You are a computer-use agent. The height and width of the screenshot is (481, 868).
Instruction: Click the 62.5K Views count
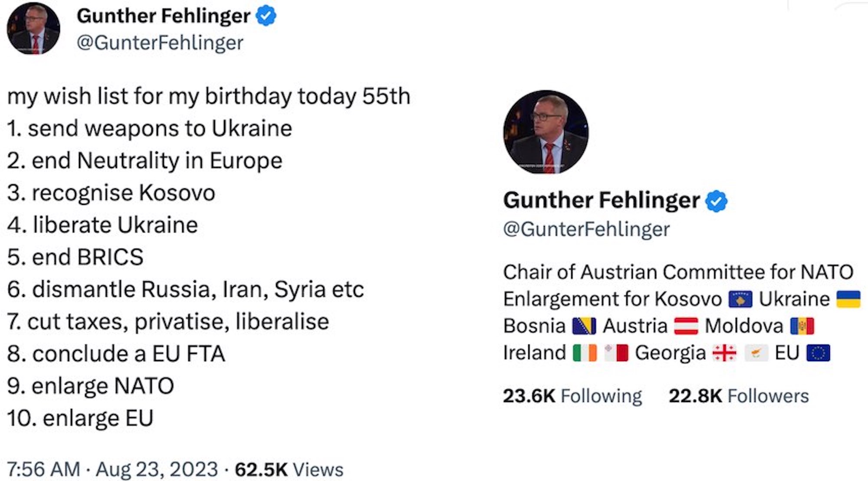(x=289, y=469)
